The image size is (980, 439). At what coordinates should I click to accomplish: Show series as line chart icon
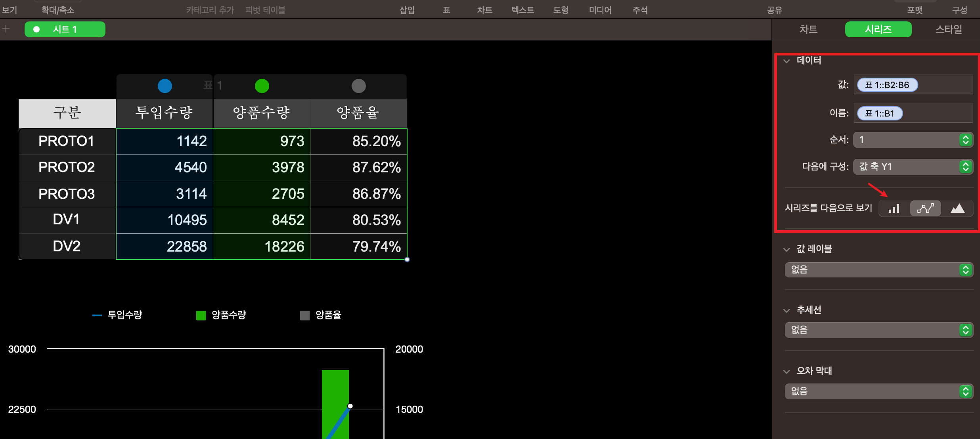[925, 208]
